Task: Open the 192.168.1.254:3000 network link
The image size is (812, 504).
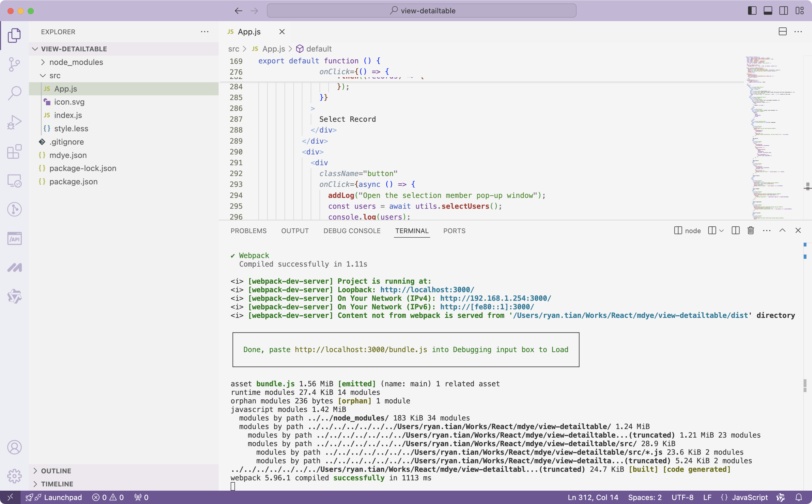Action: click(495, 298)
